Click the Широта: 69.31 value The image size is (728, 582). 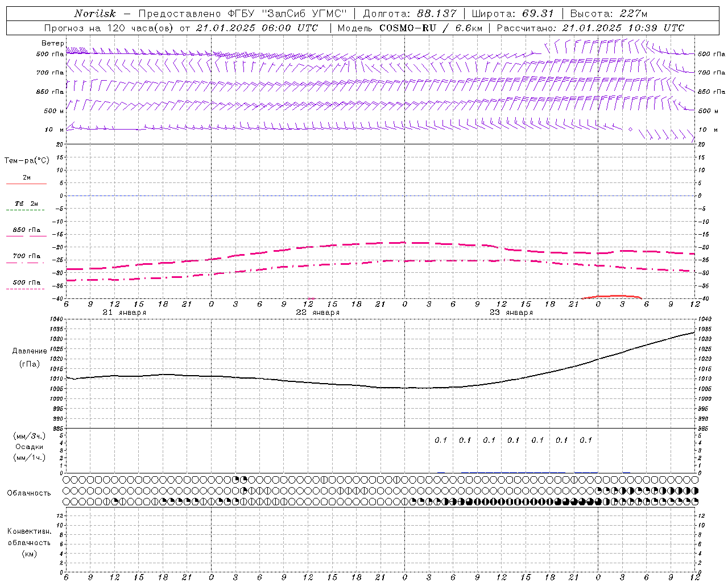(512, 14)
